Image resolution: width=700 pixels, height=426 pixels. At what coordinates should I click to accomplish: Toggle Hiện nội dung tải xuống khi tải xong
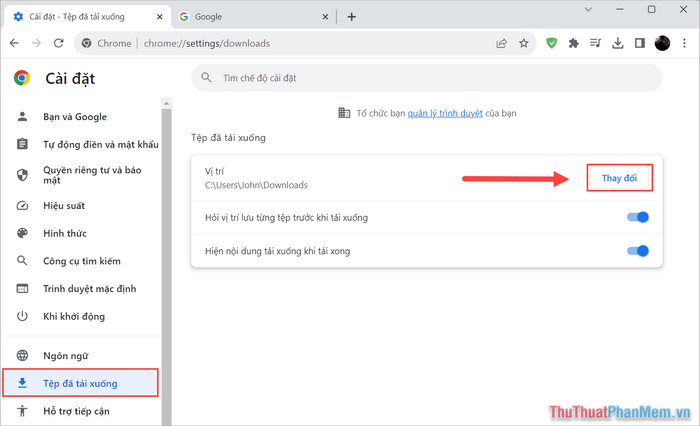[x=638, y=251]
